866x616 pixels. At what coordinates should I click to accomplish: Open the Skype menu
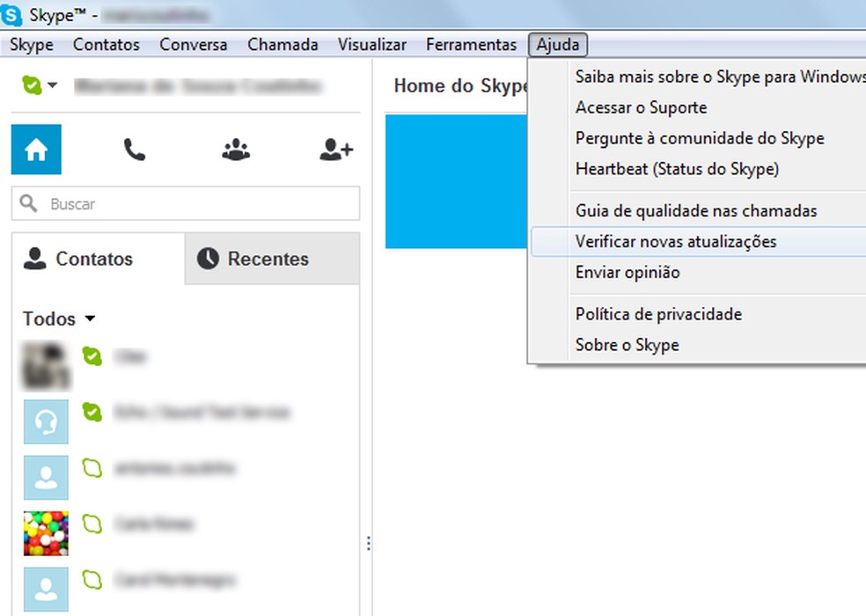(32, 45)
